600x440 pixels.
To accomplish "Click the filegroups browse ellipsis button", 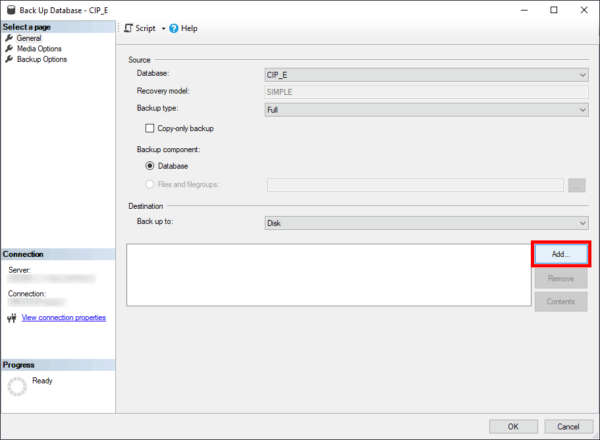I will pos(577,185).
